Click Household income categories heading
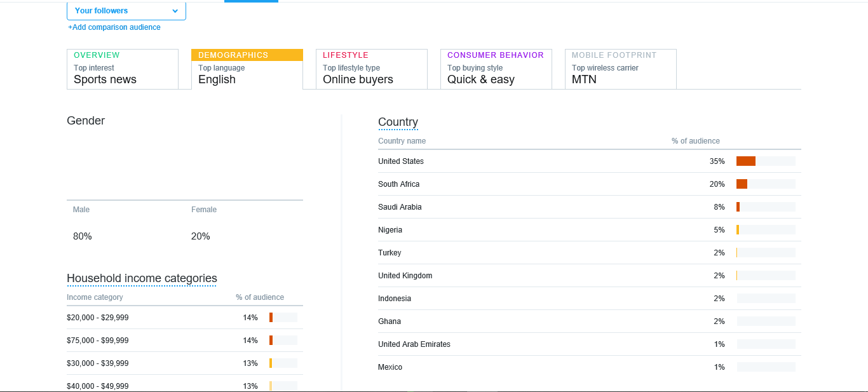This screenshot has height=392, width=868. click(142, 278)
